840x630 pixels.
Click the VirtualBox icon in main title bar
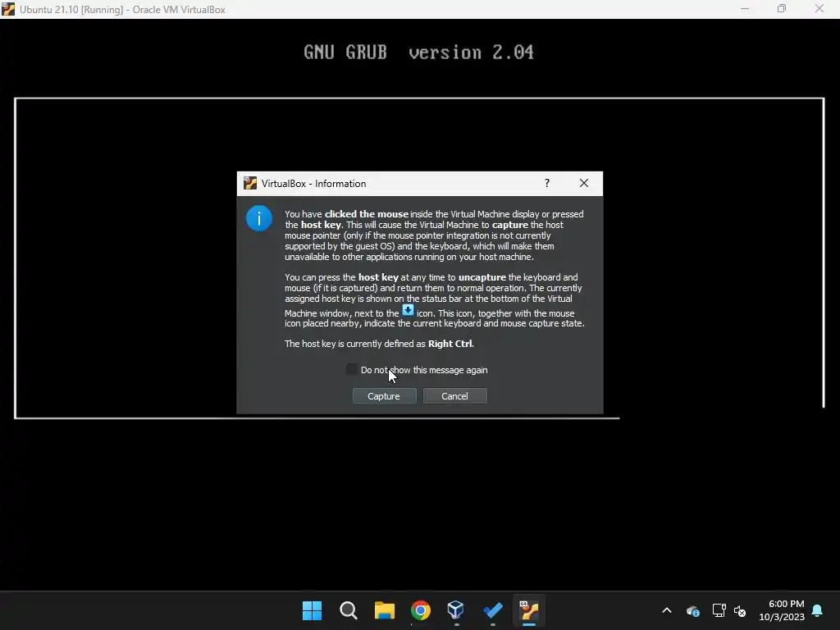pyautogui.click(x=8, y=9)
